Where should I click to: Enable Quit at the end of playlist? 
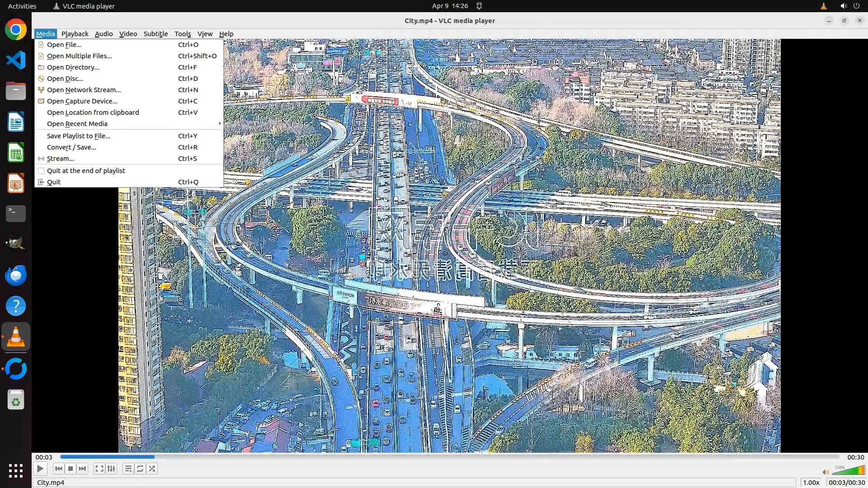tap(86, 170)
